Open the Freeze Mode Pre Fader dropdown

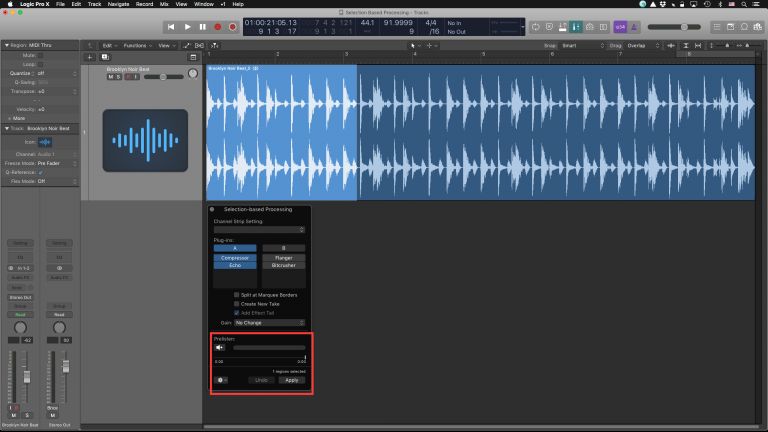57,163
